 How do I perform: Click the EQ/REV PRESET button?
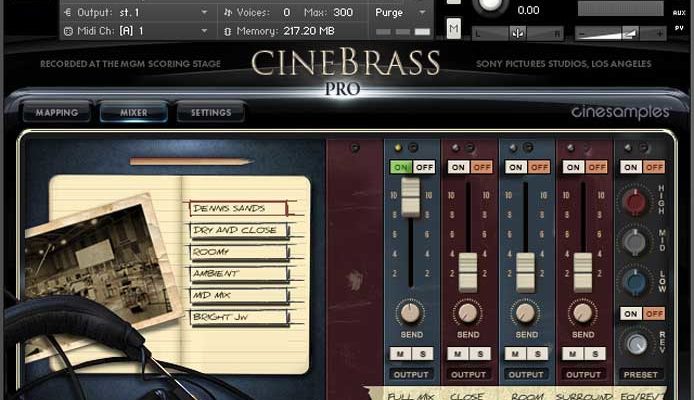click(x=641, y=376)
